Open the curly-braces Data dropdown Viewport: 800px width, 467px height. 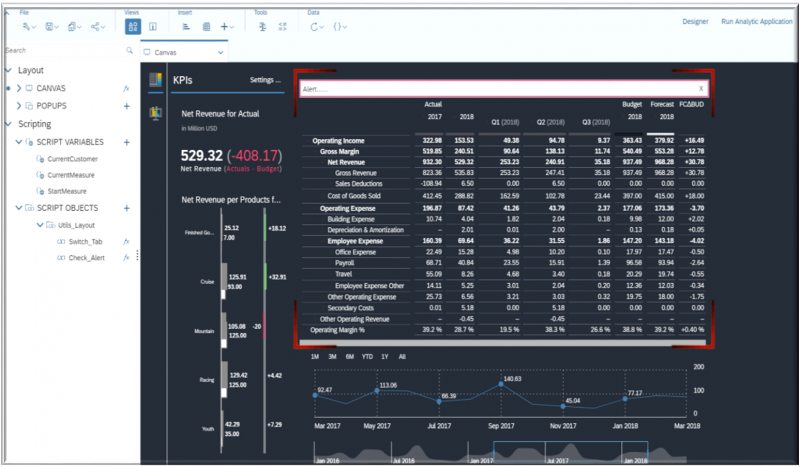point(340,27)
